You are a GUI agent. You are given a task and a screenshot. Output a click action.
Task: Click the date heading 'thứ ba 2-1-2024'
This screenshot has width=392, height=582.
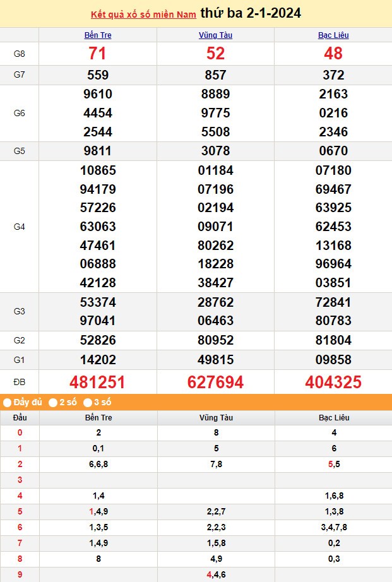coord(251,13)
